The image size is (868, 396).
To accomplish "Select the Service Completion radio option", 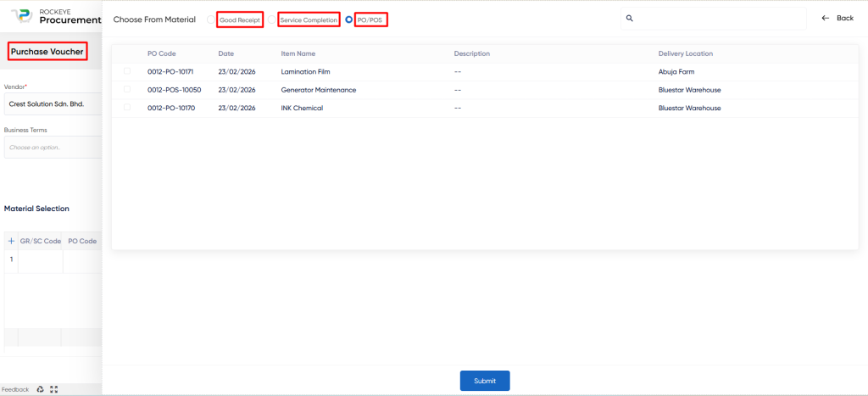I will tap(272, 20).
